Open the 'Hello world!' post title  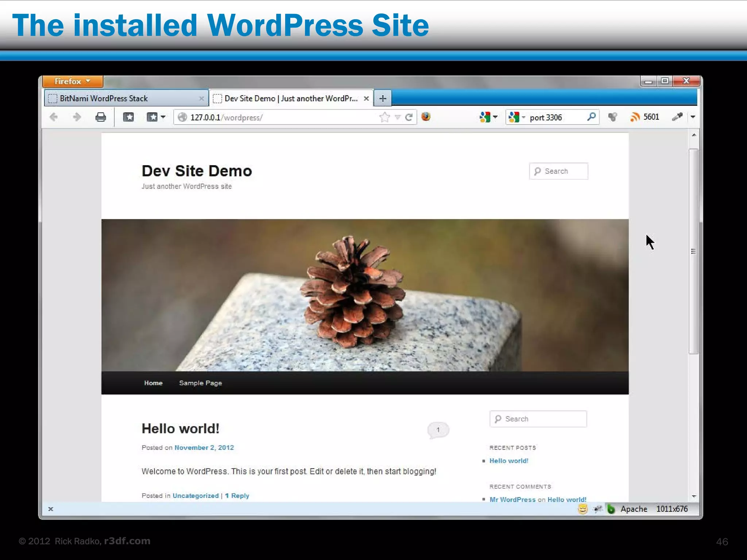click(181, 429)
